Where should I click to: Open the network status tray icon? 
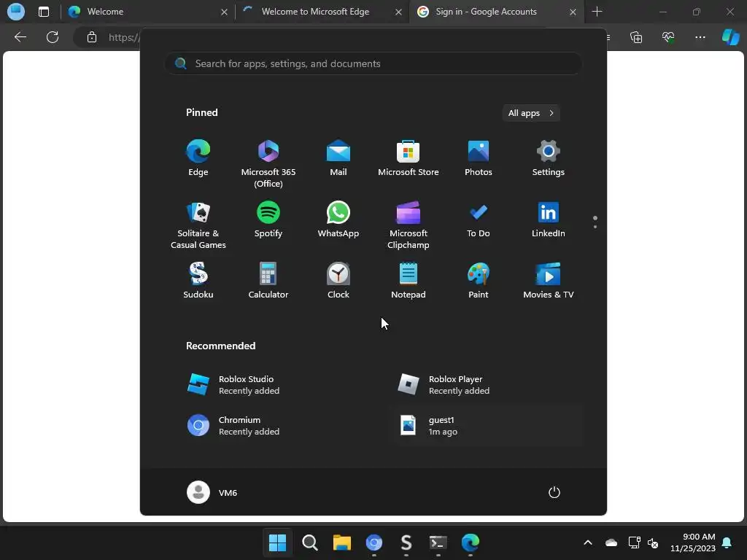[x=634, y=542]
